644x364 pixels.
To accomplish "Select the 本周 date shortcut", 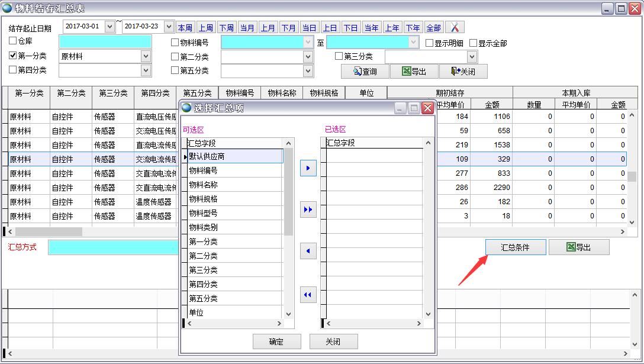I will [x=185, y=28].
